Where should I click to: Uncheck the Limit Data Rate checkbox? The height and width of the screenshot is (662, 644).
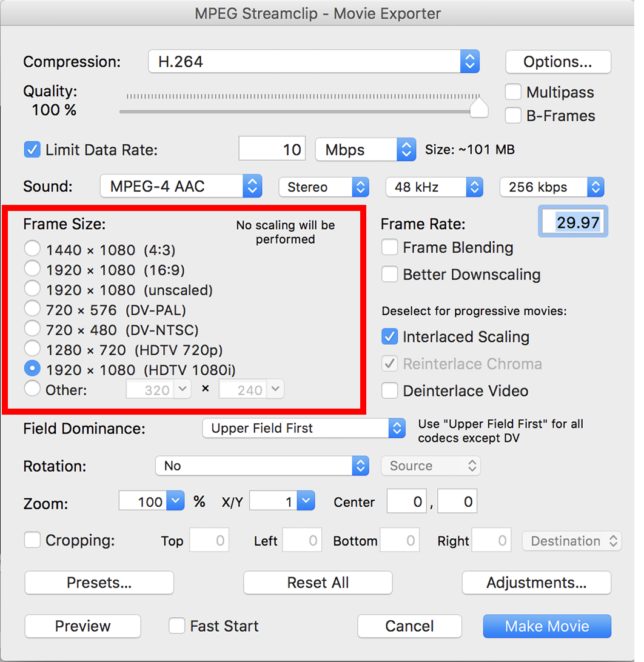point(32,150)
